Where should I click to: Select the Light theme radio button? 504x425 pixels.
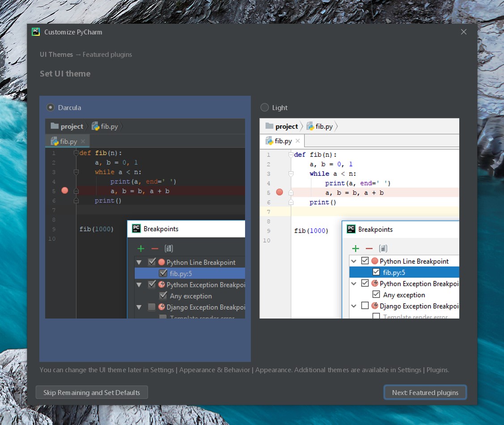(x=264, y=107)
